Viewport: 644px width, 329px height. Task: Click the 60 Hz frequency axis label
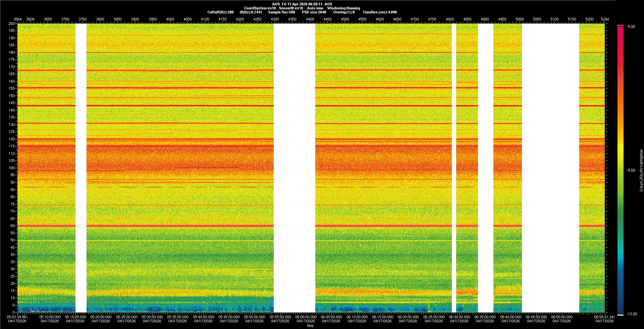(x=12, y=226)
